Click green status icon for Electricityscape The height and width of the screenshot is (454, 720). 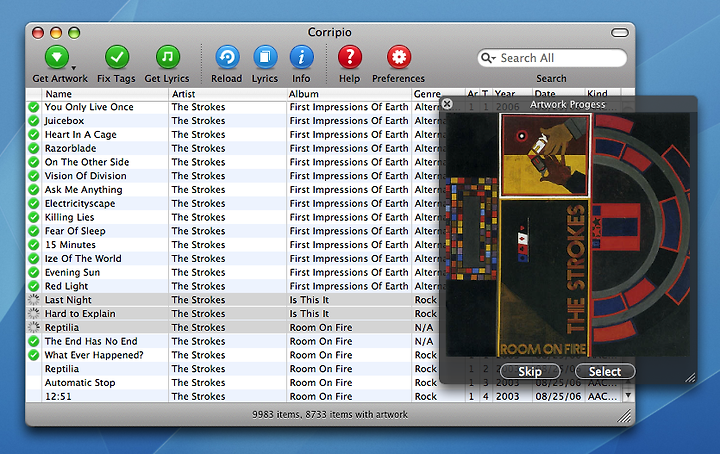pos(34,203)
